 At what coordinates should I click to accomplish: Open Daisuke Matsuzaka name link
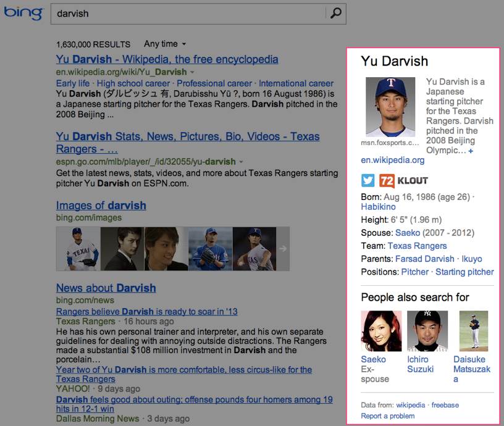coord(471,369)
